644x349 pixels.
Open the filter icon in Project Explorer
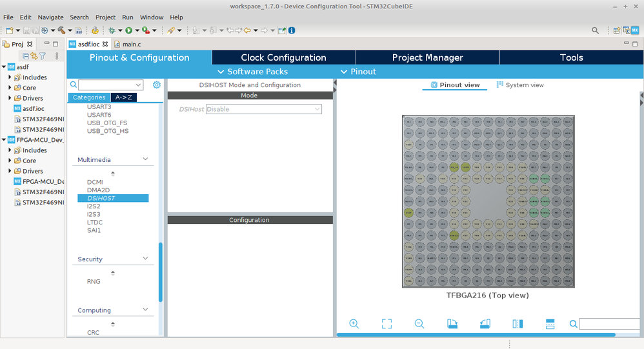tap(43, 56)
